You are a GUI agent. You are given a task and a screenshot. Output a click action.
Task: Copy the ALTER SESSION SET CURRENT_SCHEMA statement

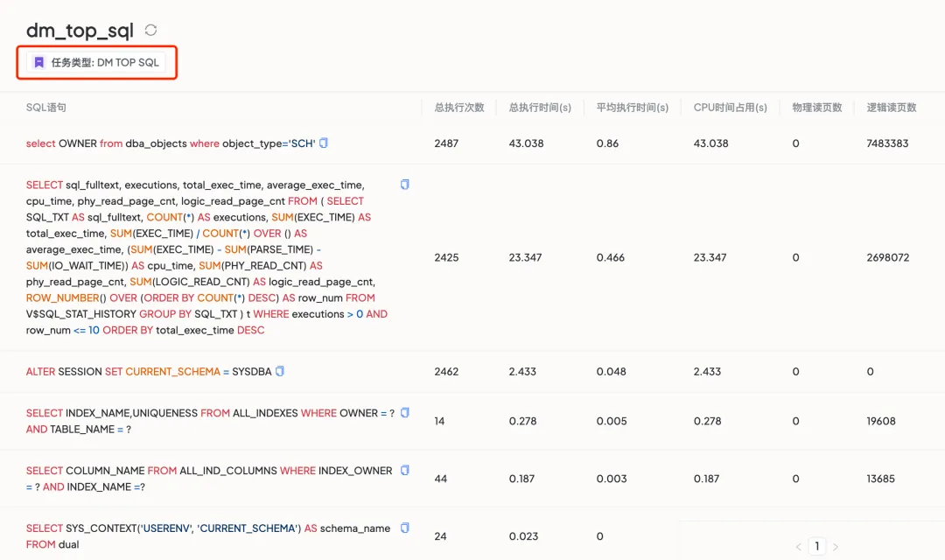point(280,371)
